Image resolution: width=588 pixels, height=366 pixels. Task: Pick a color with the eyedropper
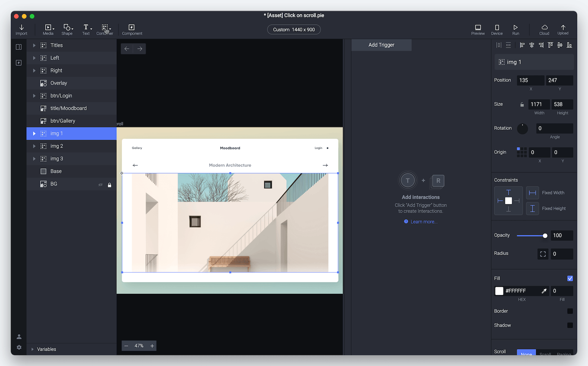[544, 291]
